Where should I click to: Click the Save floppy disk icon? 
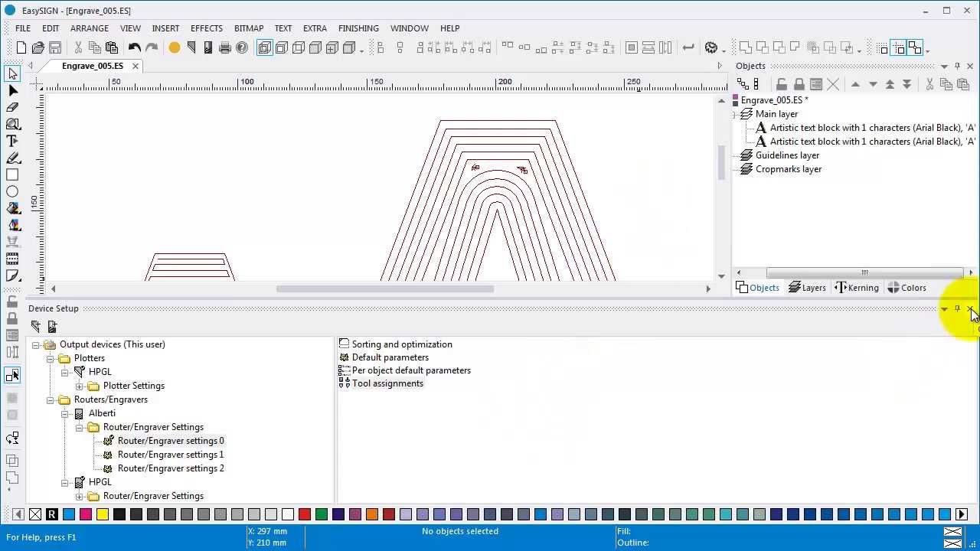pyautogui.click(x=55, y=48)
